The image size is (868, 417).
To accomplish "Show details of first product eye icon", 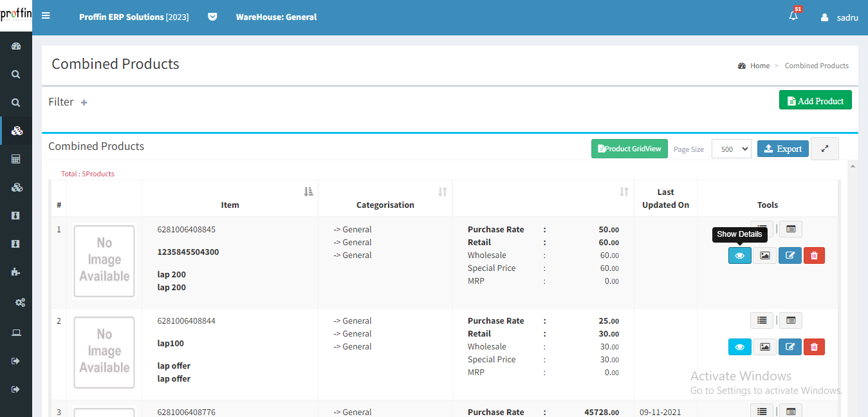I will (x=739, y=255).
